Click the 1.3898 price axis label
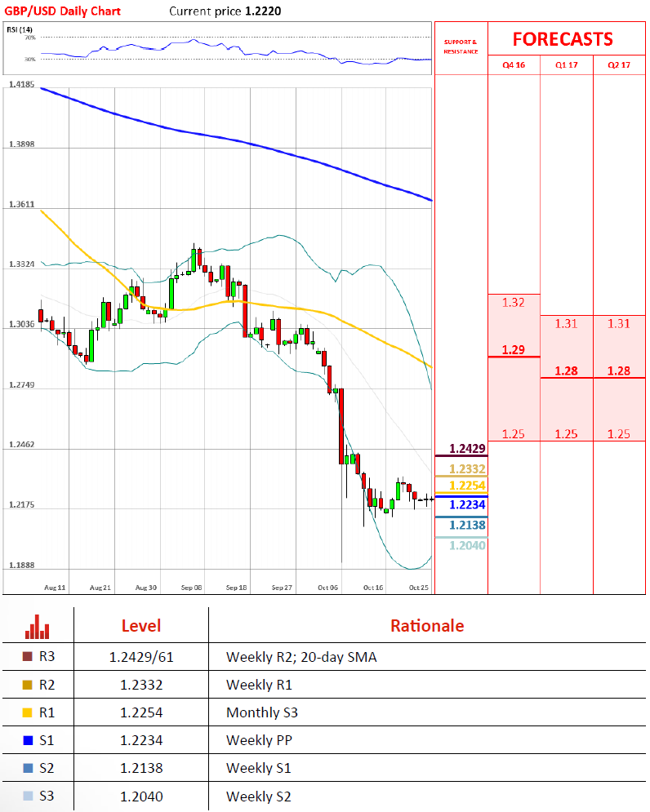Image resolution: width=650 pixels, height=812 pixels. [x=22, y=144]
